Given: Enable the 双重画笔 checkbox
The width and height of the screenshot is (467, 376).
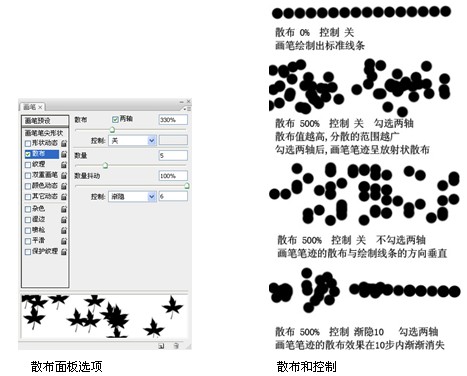Looking at the screenshot, I should tap(28, 175).
